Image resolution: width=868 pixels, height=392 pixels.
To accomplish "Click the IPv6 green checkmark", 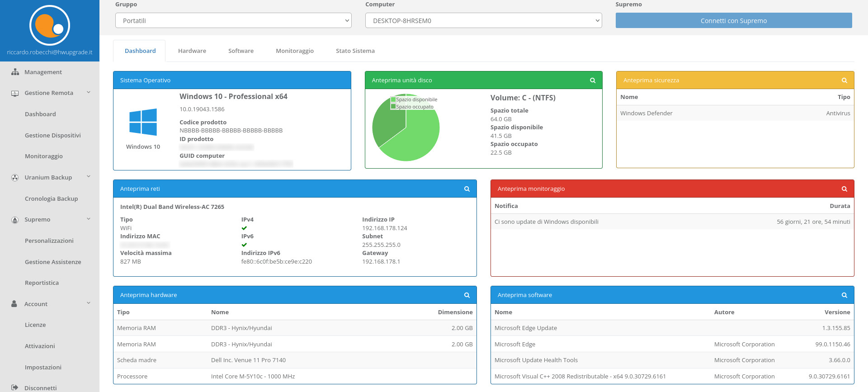I will [x=244, y=245].
